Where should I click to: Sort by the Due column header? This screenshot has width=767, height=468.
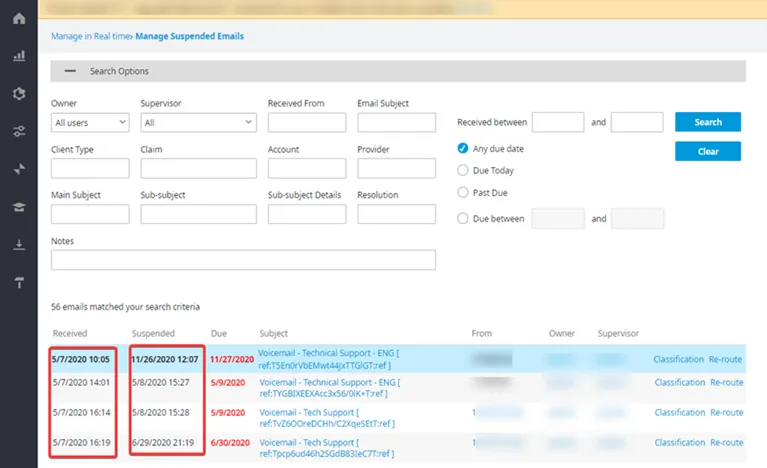point(219,334)
